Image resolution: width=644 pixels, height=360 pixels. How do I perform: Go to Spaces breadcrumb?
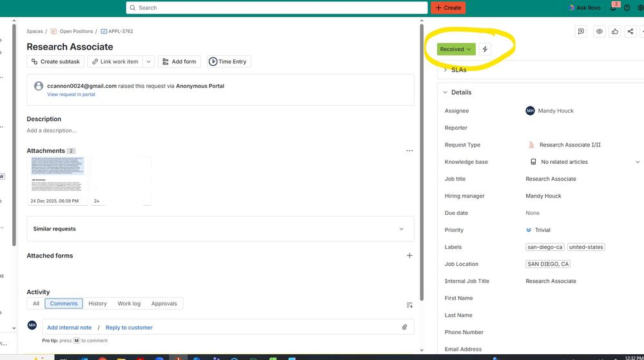point(35,31)
